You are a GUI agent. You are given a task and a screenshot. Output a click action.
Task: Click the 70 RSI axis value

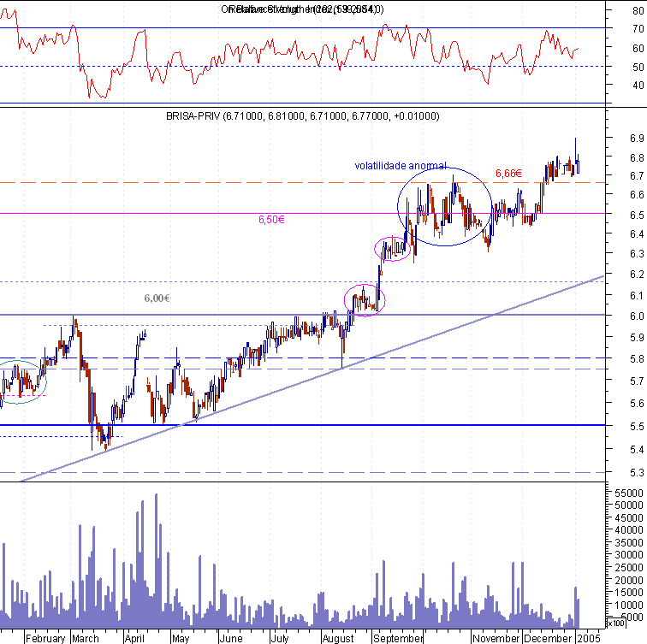638,29
